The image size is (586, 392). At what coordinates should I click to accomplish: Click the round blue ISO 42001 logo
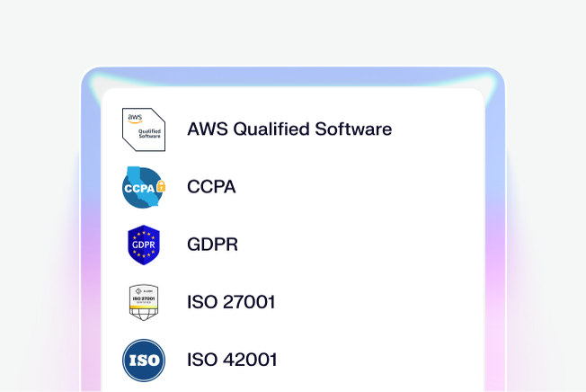pos(144,361)
